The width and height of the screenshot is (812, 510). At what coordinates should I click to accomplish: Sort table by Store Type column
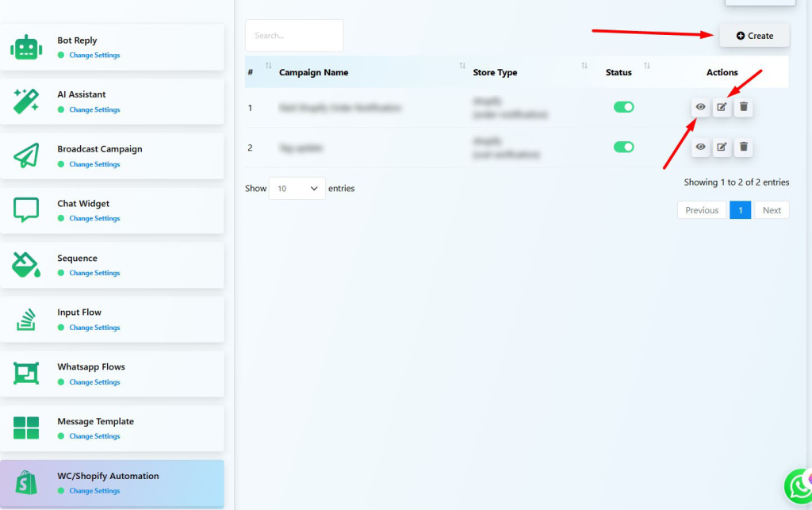(x=495, y=72)
